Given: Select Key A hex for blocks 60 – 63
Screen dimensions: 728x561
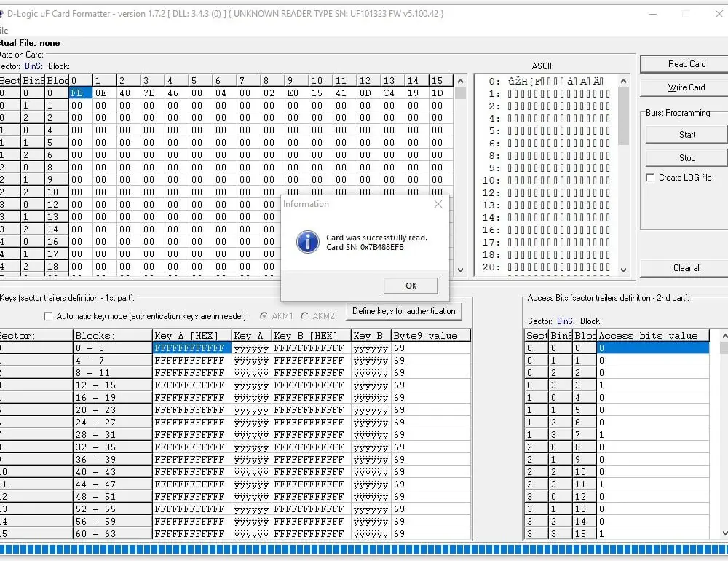Looking at the screenshot, I should (x=192, y=533).
